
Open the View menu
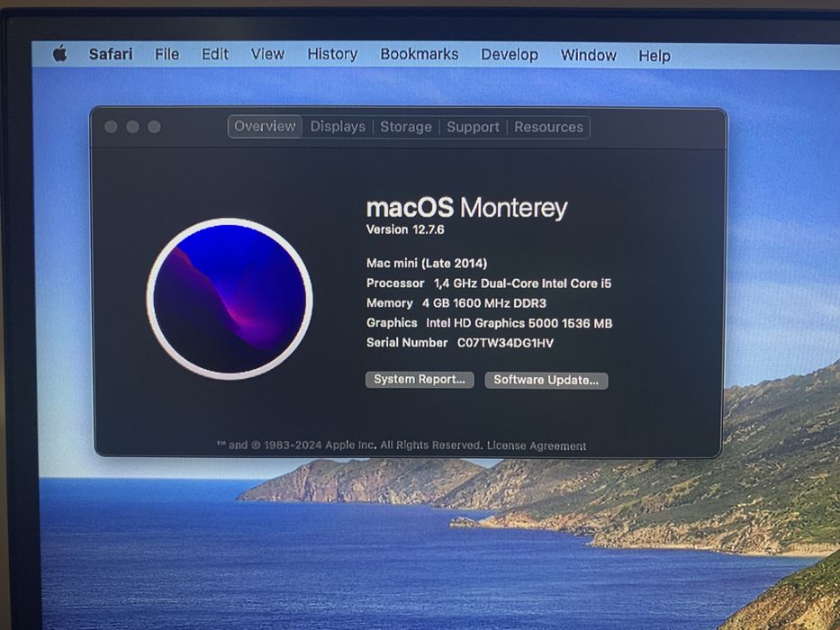point(267,54)
